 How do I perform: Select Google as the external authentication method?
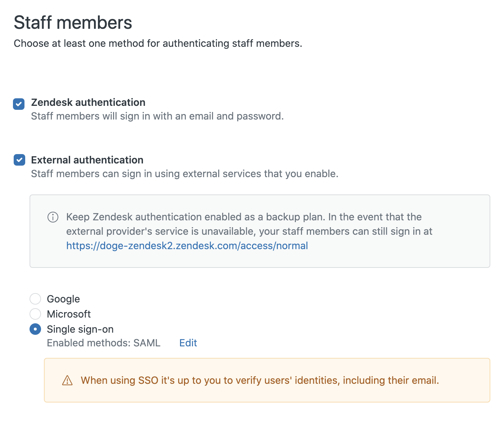click(x=35, y=299)
